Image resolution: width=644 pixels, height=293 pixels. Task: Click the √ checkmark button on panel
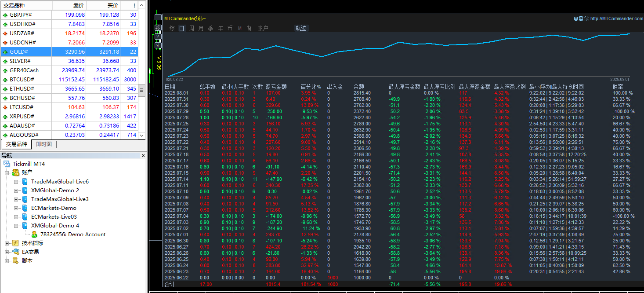(x=158, y=45)
